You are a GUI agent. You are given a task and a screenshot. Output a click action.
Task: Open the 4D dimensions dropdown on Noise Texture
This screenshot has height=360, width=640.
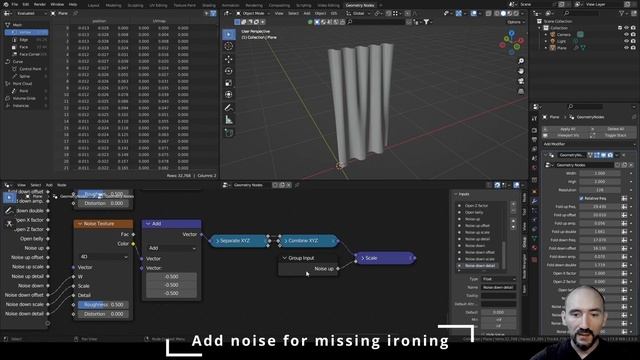pyautogui.click(x=103, y=257)
